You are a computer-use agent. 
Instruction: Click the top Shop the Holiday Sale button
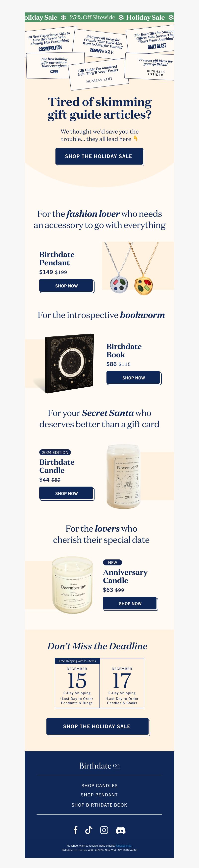click(x=99, y=156)
